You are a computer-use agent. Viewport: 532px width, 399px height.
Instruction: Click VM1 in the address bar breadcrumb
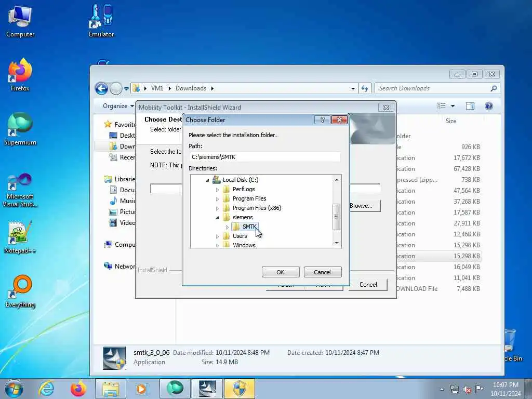[x=157, y=88]
